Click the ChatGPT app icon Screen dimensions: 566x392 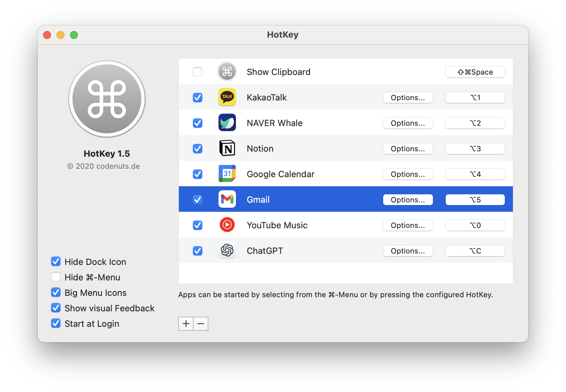[x=227, y=250]
